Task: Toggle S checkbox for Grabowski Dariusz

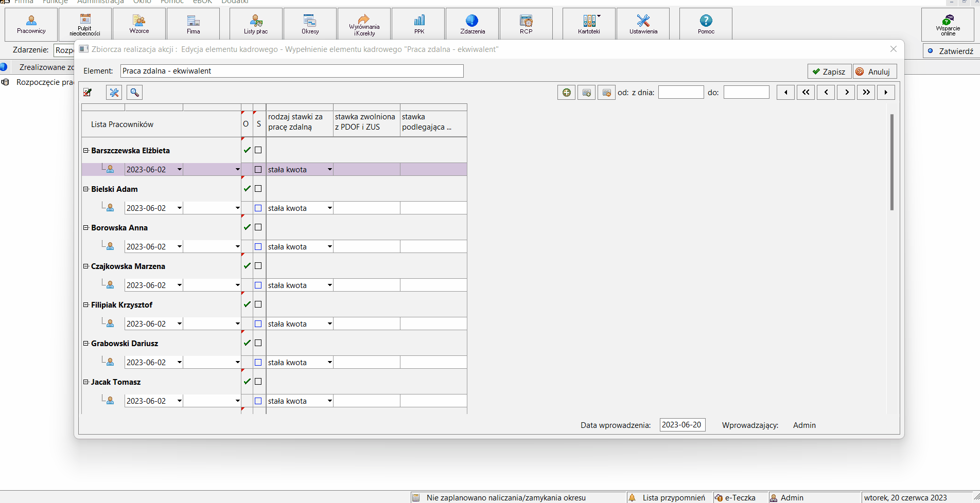Action: pyautogui.click(x=258, y=343)
